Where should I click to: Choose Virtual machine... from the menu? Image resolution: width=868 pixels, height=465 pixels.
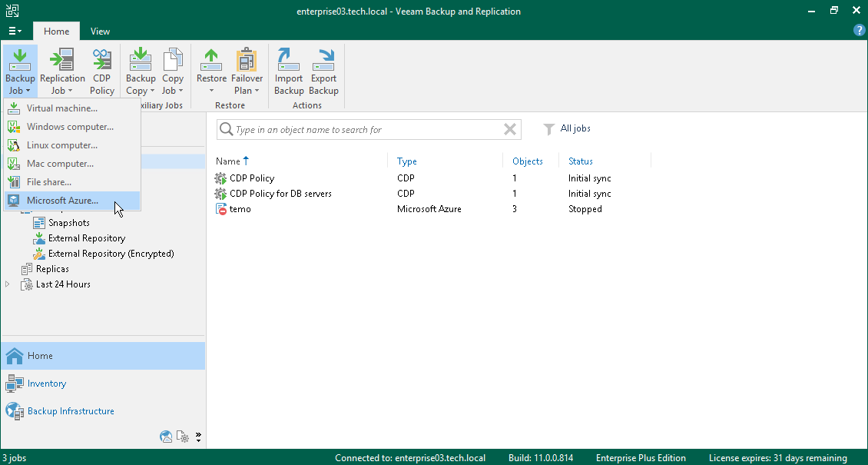point(72,108)
